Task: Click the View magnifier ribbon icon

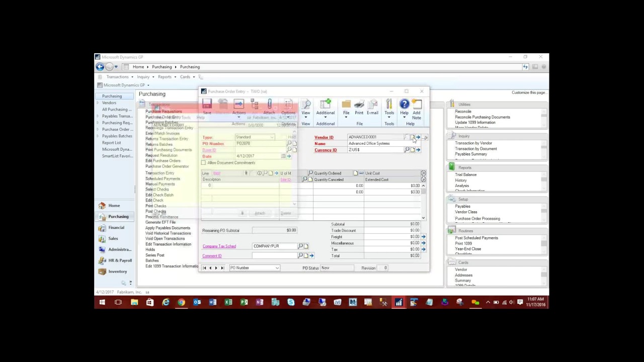Action: [x=306, y=104]
